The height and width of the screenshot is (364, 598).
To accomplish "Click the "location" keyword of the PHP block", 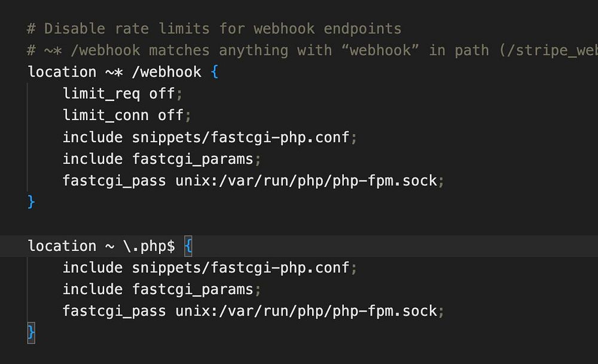I will pos(62,246).
